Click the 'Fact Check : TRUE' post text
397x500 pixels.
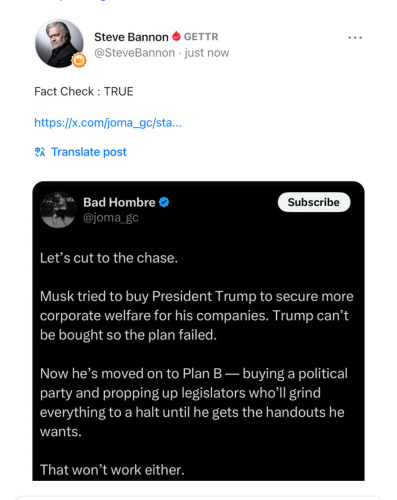point(84,91)
